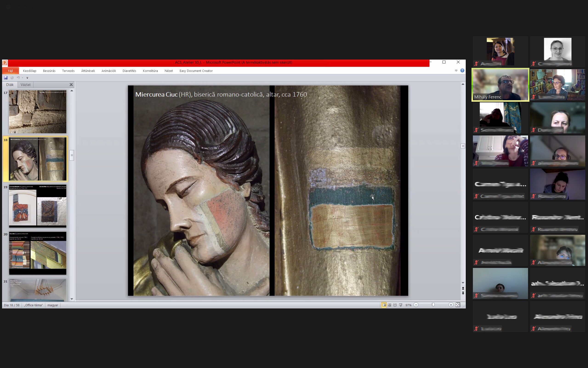The height and width of the screenshot is (368, 588).
Task: Click the Fájl button
Action: point(10,71)
